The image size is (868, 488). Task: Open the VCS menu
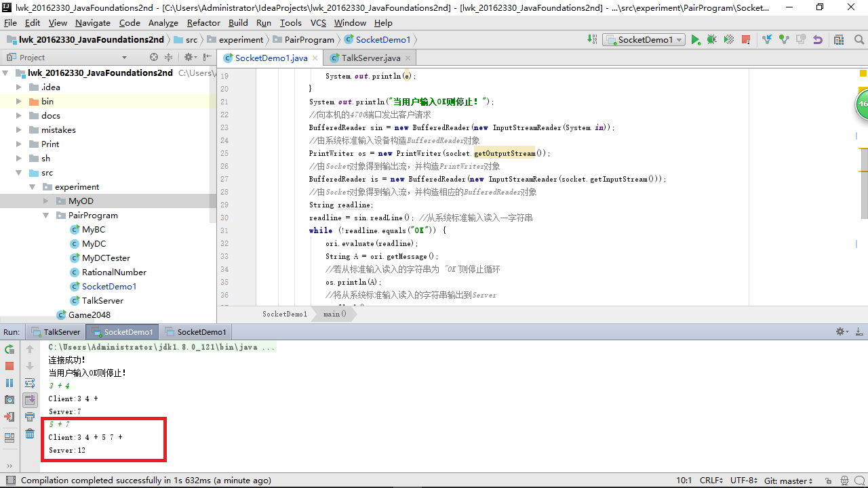[318, 22]
